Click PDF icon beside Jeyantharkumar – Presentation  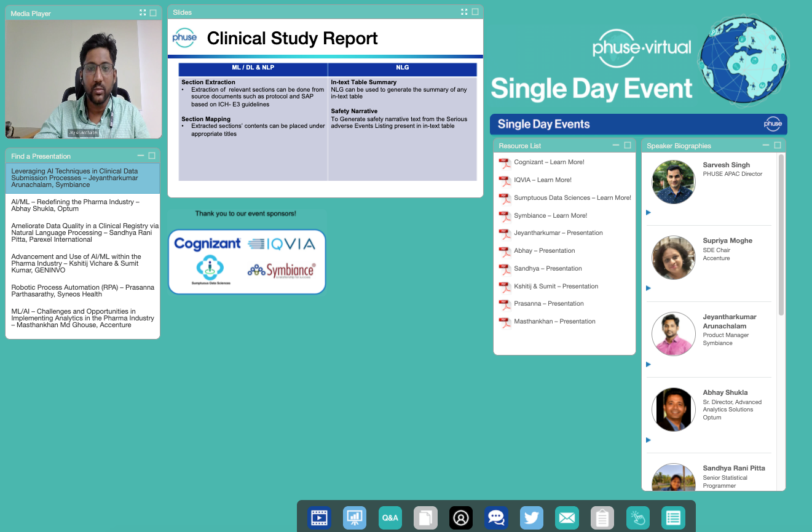[505, 234]
